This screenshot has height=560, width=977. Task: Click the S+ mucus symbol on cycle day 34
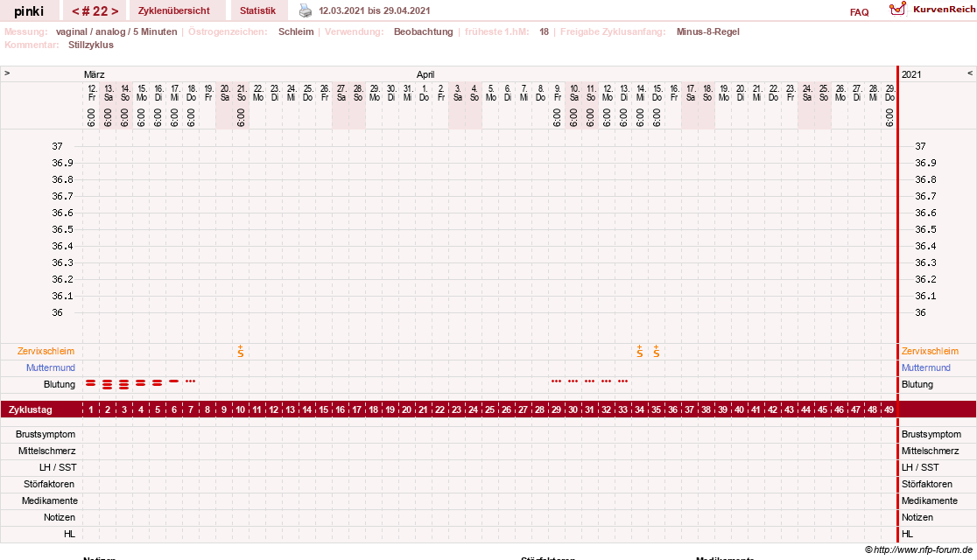click(x=640, y=352)
